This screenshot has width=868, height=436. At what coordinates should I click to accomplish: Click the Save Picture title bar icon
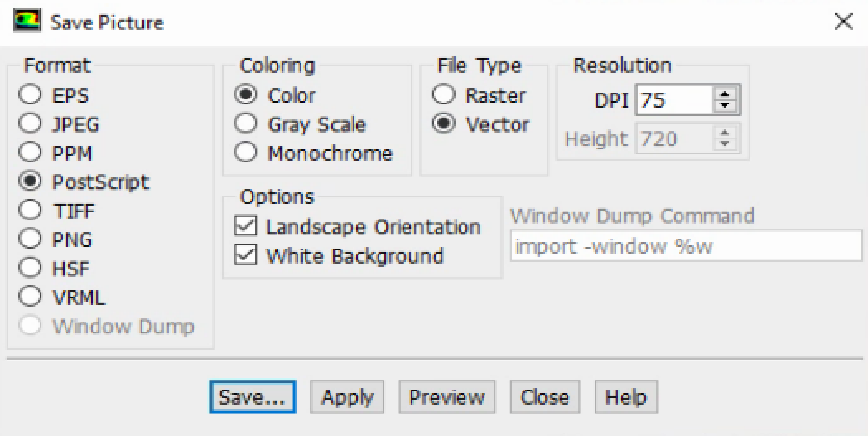(x=27, y=21)
